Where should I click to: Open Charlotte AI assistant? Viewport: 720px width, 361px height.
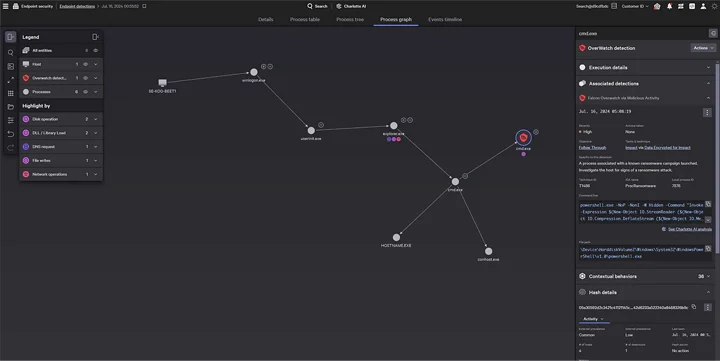tap(351, 6)
